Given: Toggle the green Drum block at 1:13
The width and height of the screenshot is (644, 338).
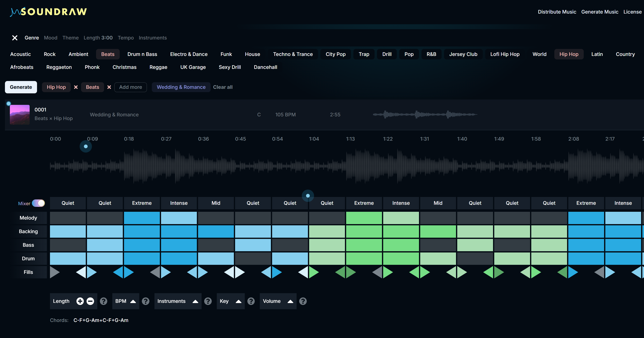Looking at the screenshot, I should [x=364, y=259].
